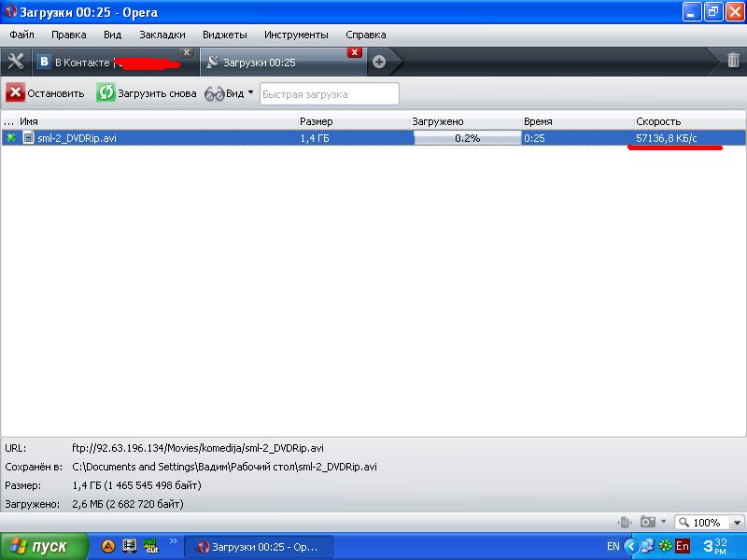747x560 pixels.
Task: Launch the mp3 cut tool in Quick Launch
Action: tap(151, 546)
